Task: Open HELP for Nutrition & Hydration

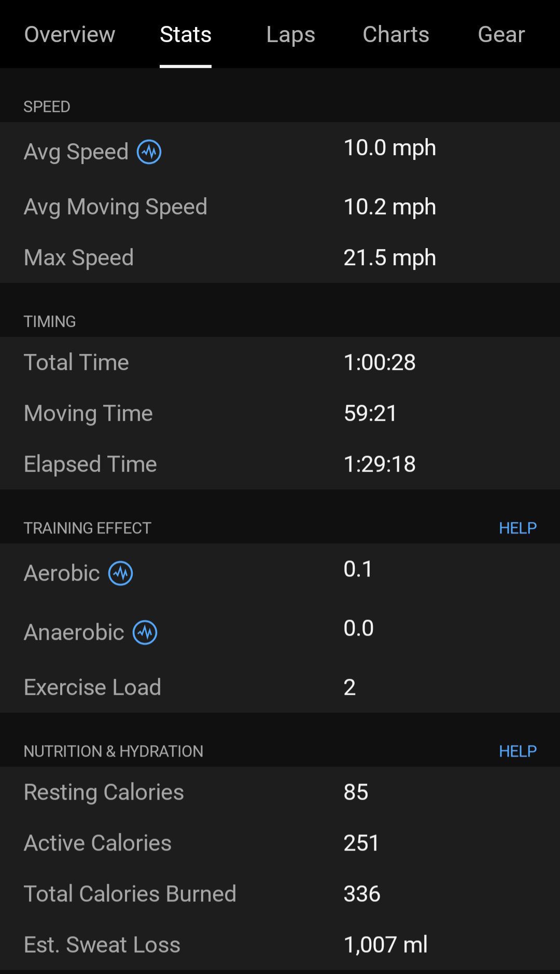Action: [517, 751]
